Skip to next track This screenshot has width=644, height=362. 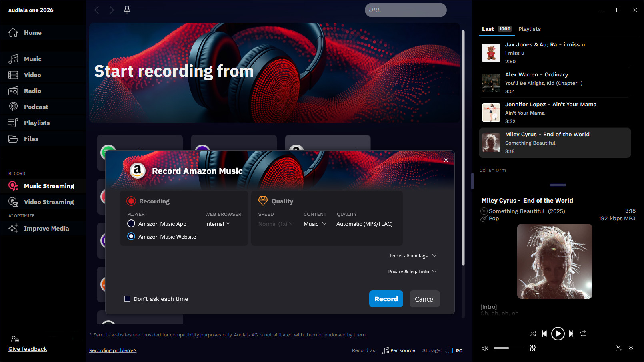(x=571, y=333)
